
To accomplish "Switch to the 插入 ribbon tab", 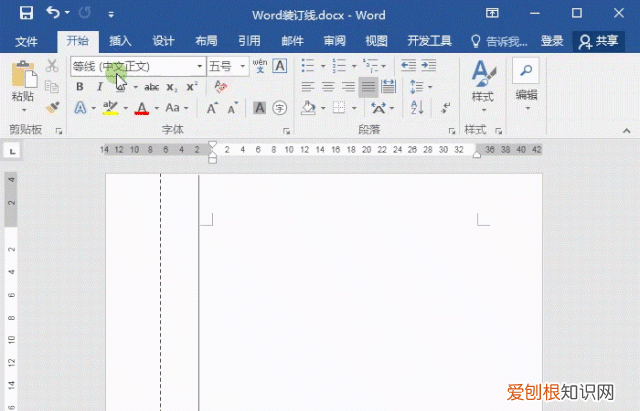I will click(x=120, y=41).
